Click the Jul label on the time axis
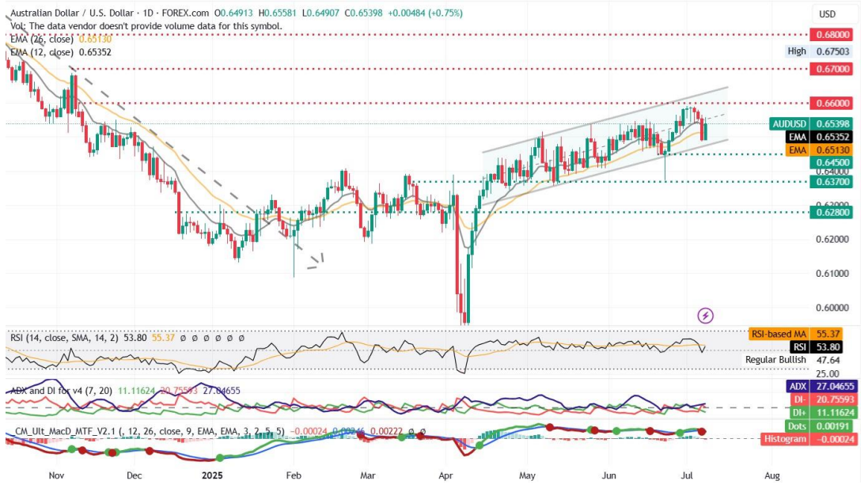 pyautogui.click(x=687, y=475)
